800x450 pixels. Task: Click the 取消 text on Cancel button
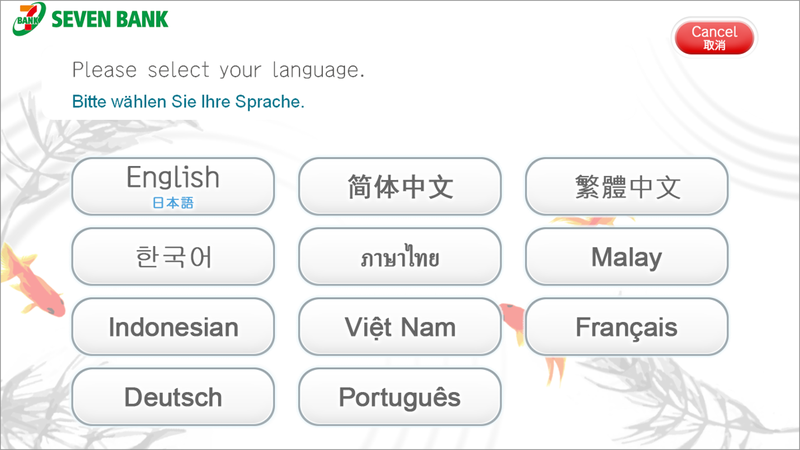[714, 45]
